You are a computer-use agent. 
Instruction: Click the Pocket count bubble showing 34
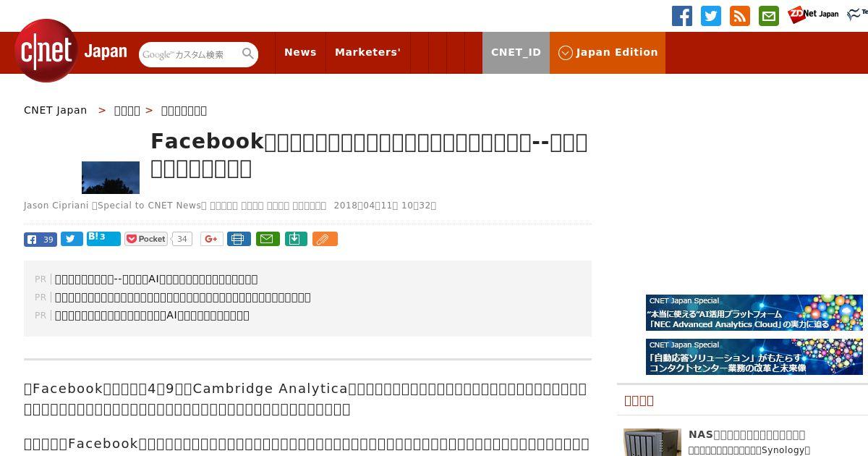182,239
